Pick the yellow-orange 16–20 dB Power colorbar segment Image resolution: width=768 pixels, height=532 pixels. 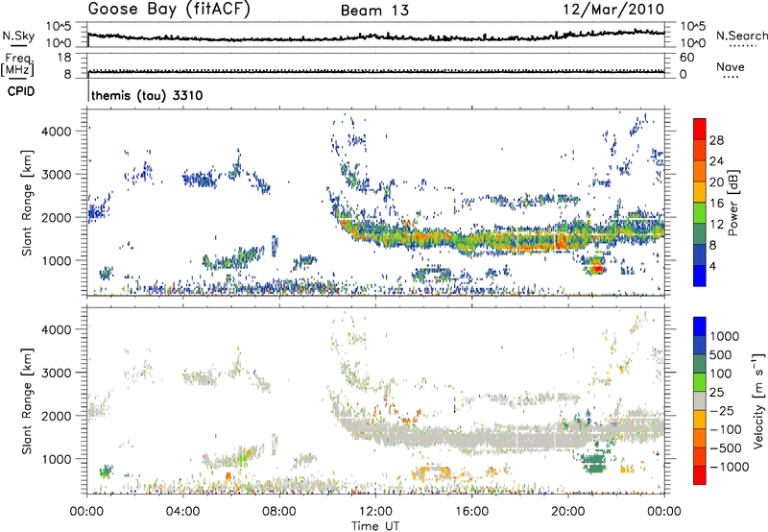(700, 192)
